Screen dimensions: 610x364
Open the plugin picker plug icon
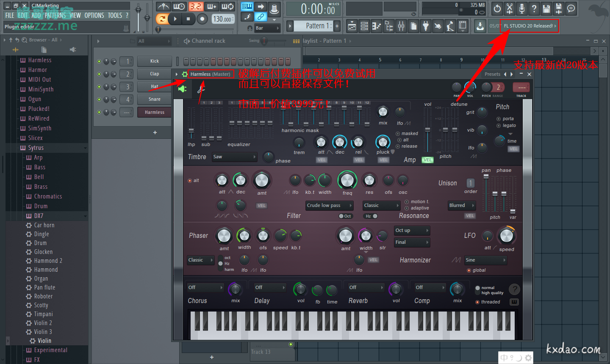(426, 26)
